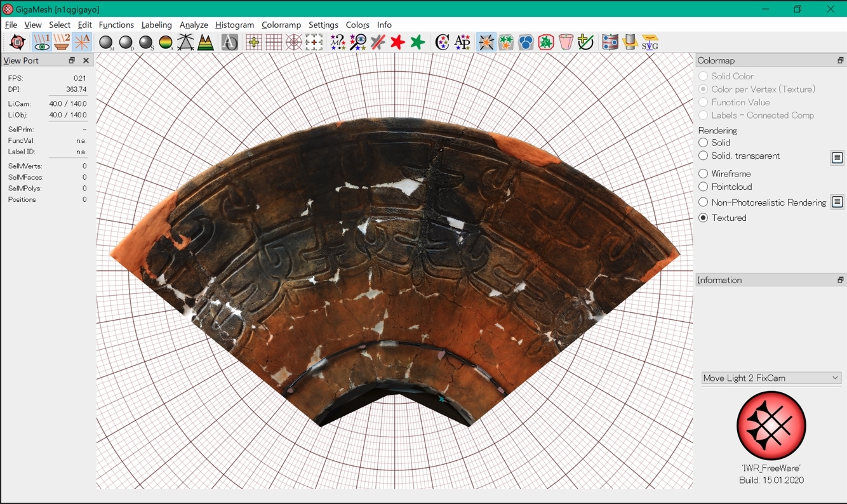Toggle the rectangular grid icon
The height and width of the screenshot is (504, 847).
coord(274,43)
